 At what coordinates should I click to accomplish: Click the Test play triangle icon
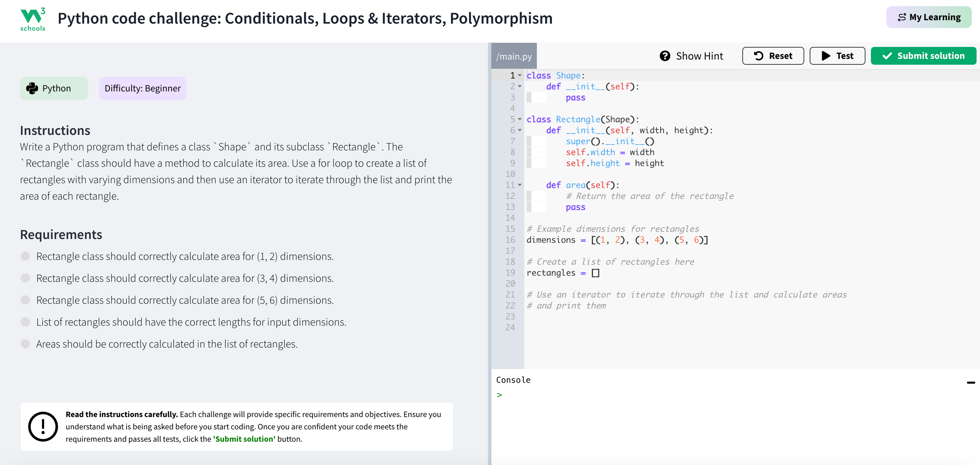[825, 56]
